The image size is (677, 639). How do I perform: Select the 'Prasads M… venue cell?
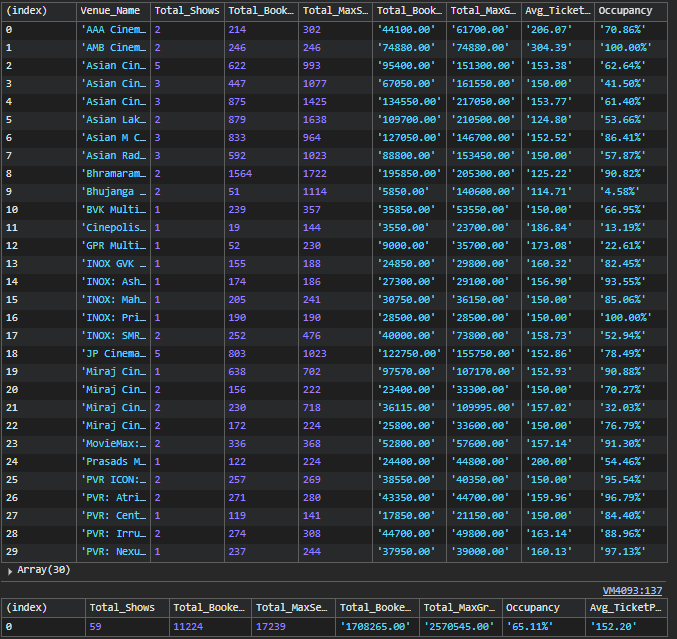pyautogui.click(x=114, y=462)
